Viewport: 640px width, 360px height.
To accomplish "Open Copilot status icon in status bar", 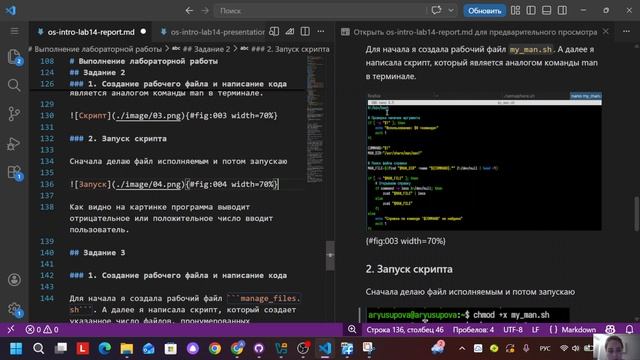I will click(x=610, y=329).
